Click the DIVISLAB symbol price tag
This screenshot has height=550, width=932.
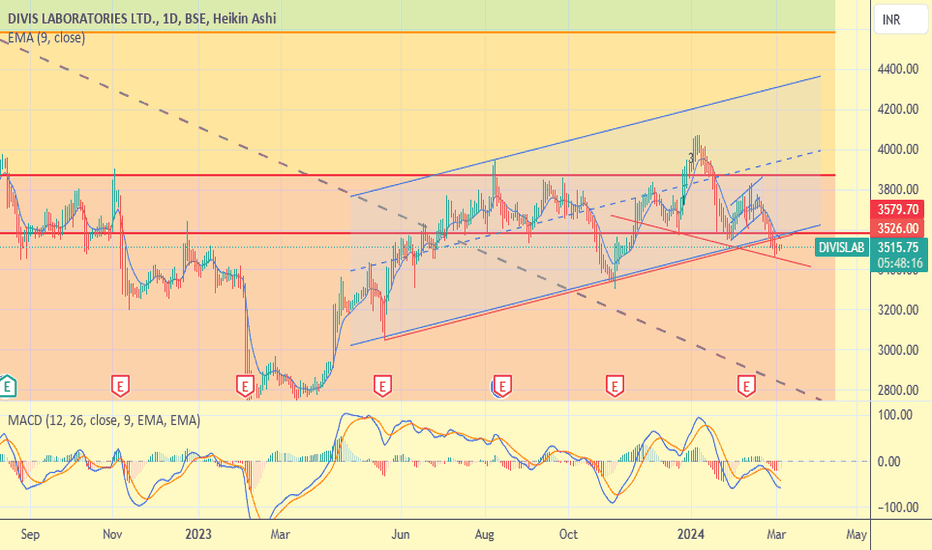pyautogui.click(x=840, y=247)
